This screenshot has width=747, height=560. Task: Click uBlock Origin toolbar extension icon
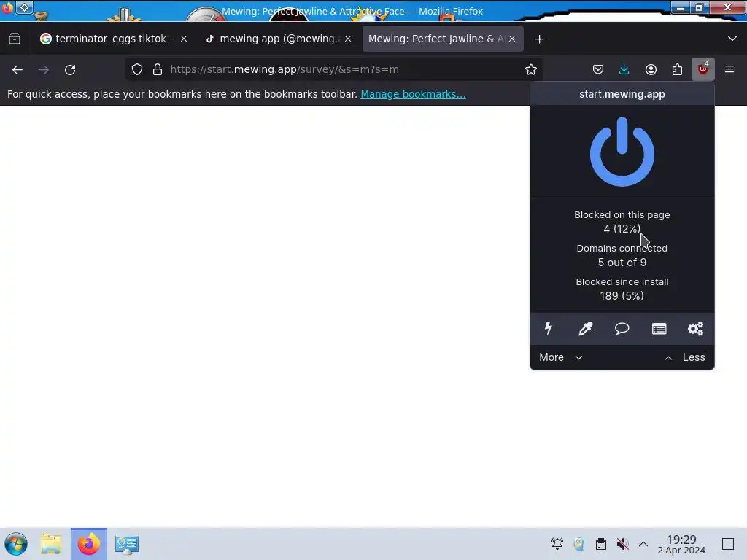[x=703, y=69]
